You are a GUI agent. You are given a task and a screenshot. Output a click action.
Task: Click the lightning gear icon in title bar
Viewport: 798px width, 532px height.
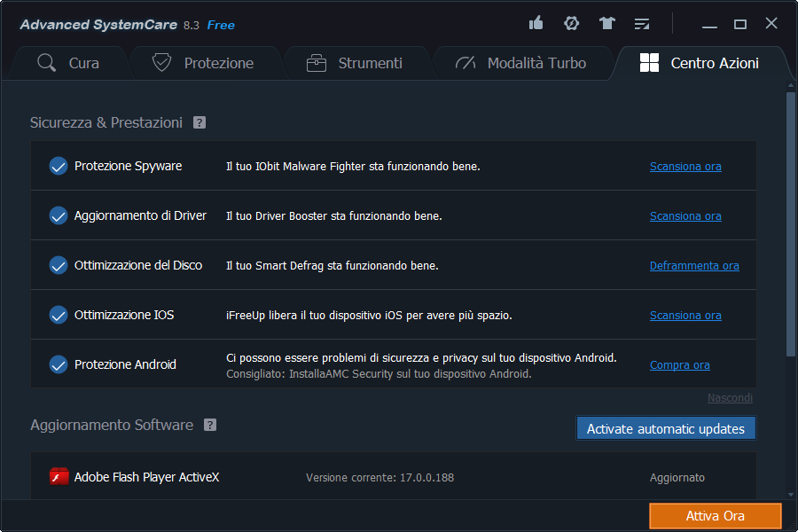tap(572, 24)
